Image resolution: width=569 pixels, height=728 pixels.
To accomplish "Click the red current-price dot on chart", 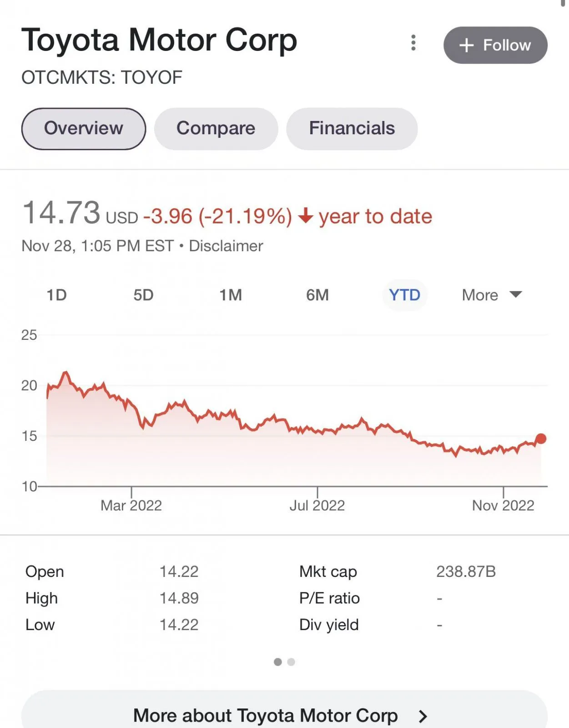I will (541, 439).
